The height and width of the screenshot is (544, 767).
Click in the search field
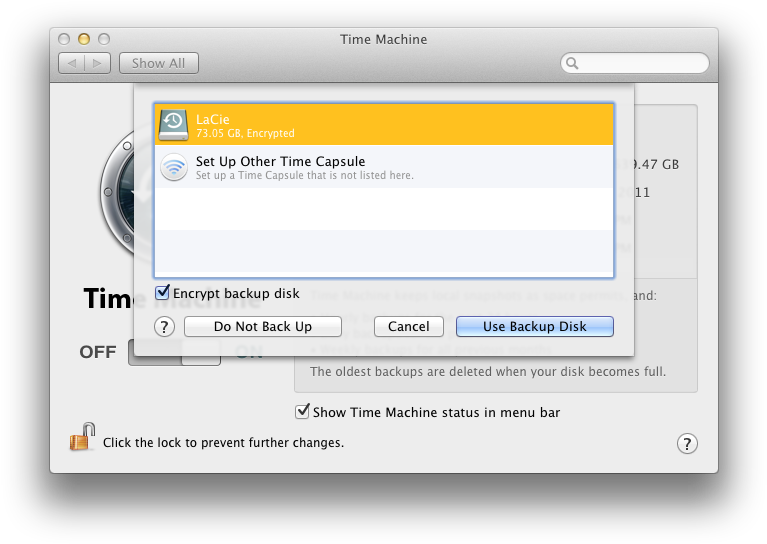click(634, 63)
